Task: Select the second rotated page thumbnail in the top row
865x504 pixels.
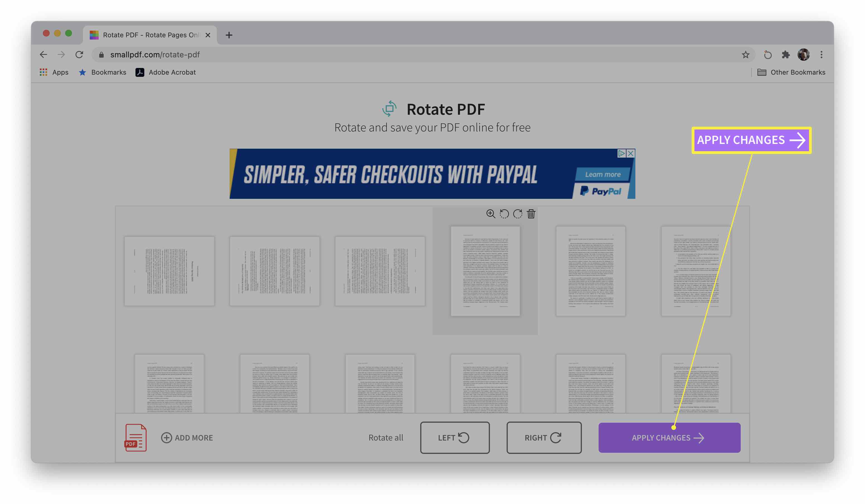Action: click(x=274, y=271)
